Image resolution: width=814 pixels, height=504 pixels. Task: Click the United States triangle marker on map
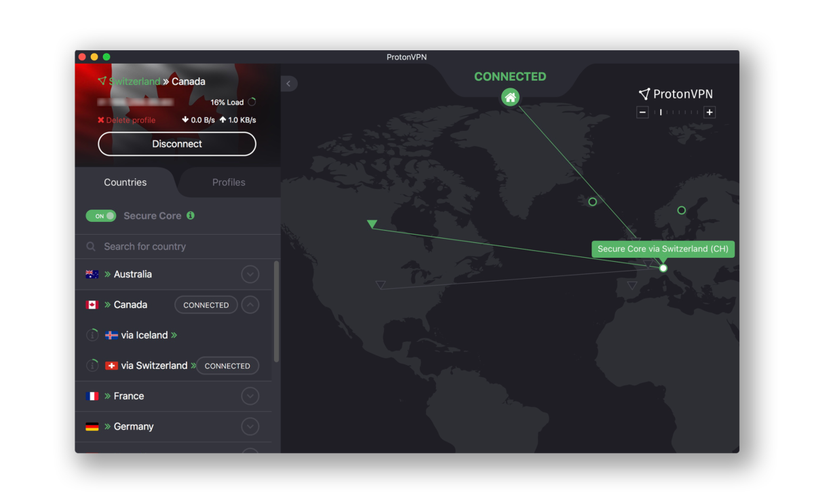(x=381, y=286)
